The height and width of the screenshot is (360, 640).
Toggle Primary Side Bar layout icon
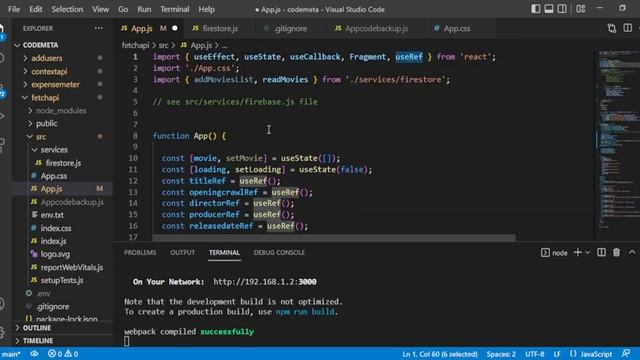pos(536,9)
